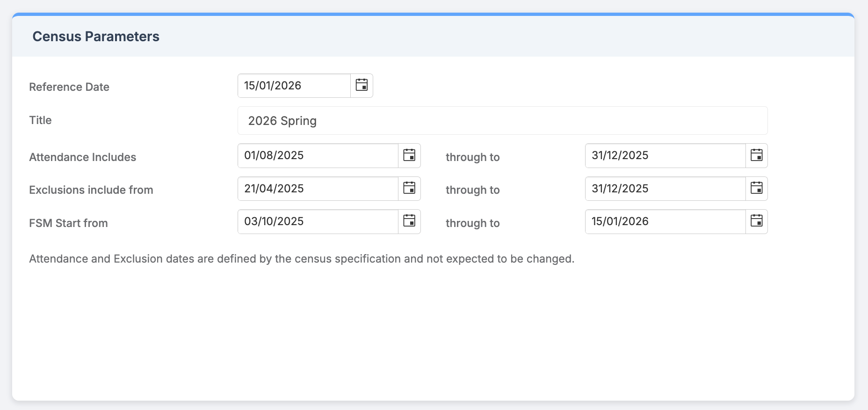Open calendar for Exclusions end date
The width and height of the screenshot is (868, 410).
(x=756, y=188)
